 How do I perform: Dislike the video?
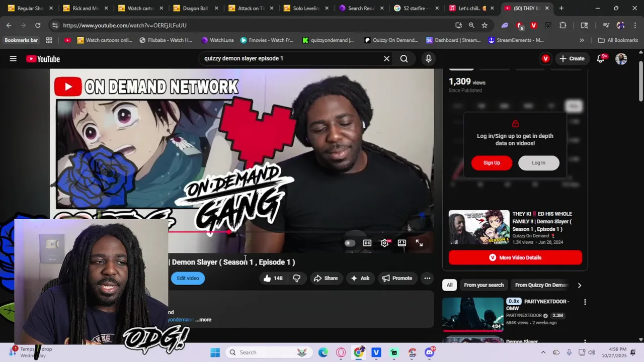[297, 278]
